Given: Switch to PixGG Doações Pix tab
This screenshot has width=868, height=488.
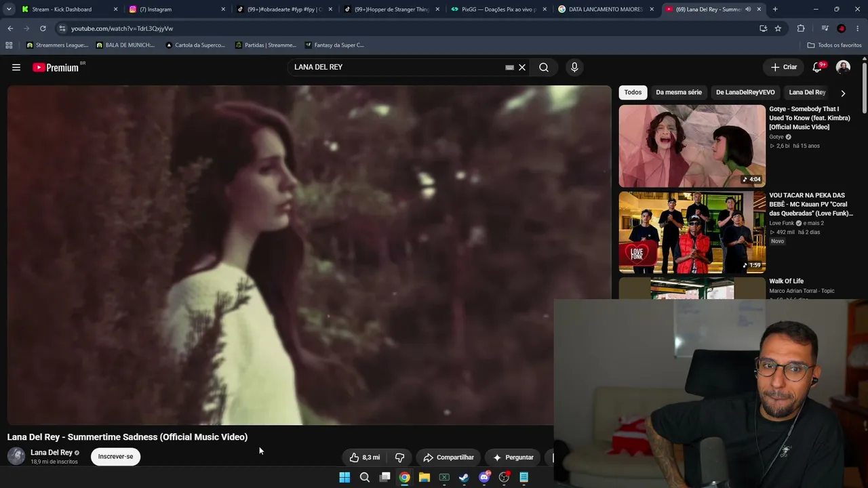Looking at the screenshot, I should [498, 9].
